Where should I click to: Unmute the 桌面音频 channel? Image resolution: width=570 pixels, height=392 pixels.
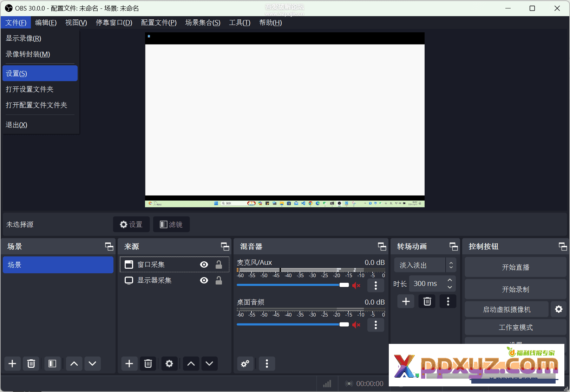pos(356,325)
